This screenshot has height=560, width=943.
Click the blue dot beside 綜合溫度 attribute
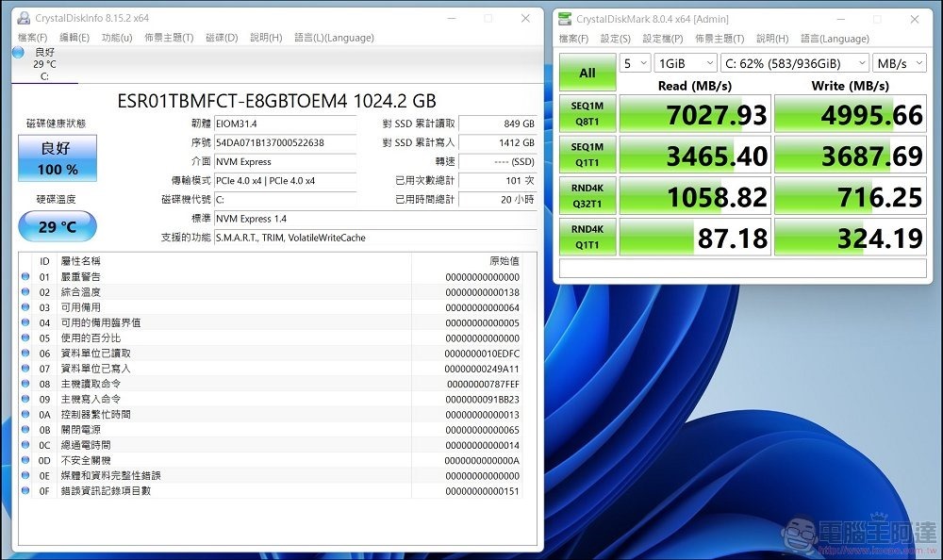click(x=24, y=292)
